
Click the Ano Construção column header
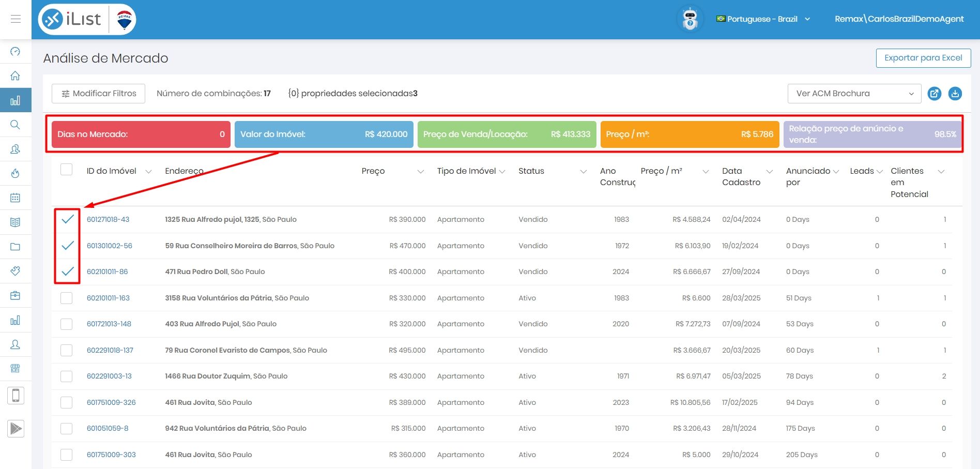point(617,176)
